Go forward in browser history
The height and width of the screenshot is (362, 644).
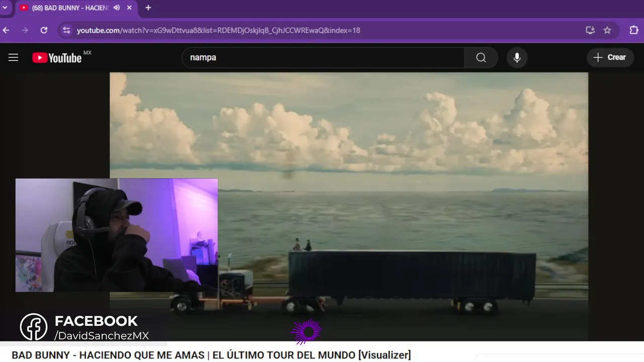pos(25,30)
